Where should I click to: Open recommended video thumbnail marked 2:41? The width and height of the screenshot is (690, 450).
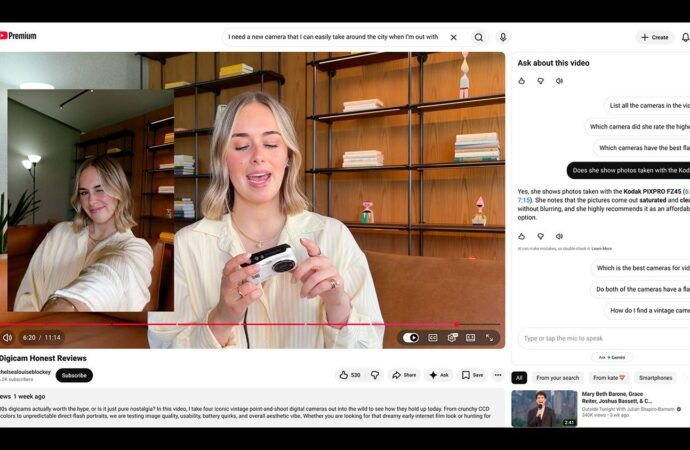click(x=544, y=408)
